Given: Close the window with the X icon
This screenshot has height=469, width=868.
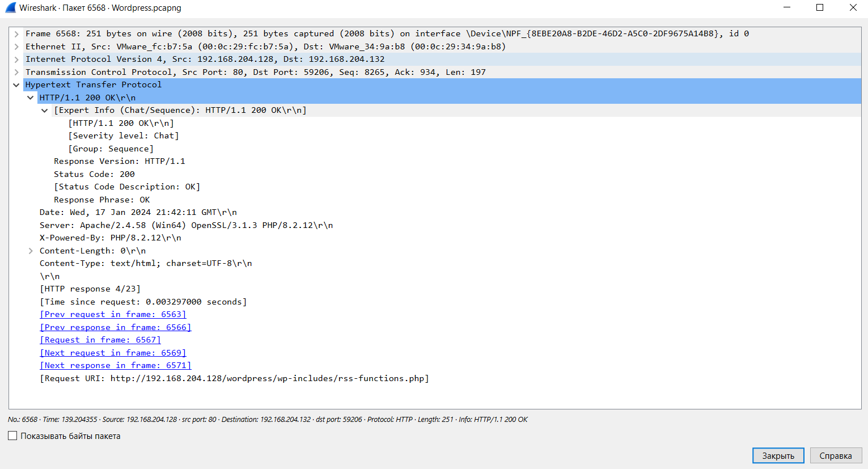Looking at the screenshot, I should (x=853, y=7).
